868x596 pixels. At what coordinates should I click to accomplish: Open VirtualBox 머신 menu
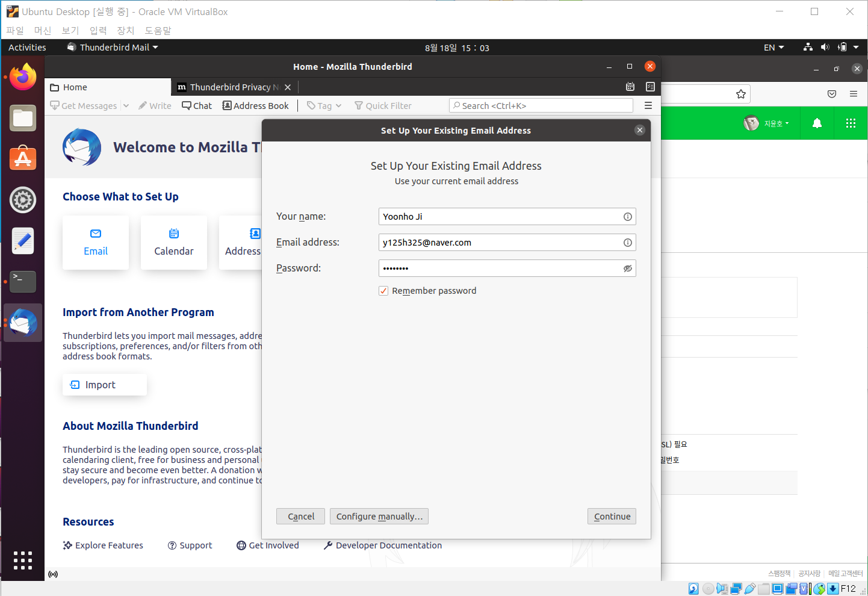[x=43, y=30]
